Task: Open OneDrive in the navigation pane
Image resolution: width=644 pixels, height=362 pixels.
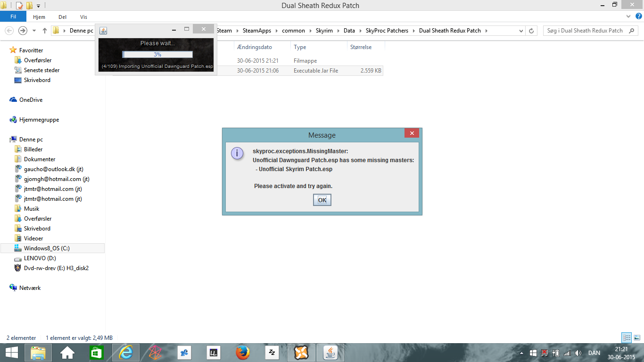Action: click(x=31, y=100)
